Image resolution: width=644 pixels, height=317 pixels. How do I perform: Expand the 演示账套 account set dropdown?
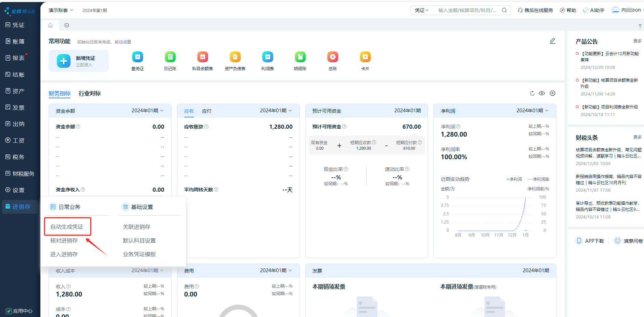click(61, 10)
